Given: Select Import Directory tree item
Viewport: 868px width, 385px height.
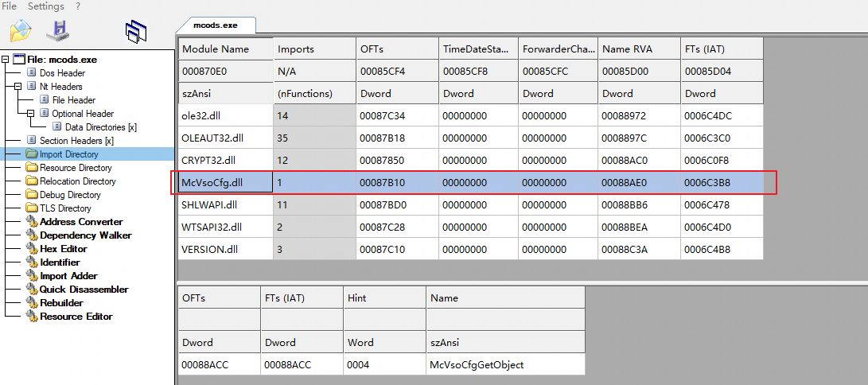Looking at the screenshot, I should click(x=69, y=154).
